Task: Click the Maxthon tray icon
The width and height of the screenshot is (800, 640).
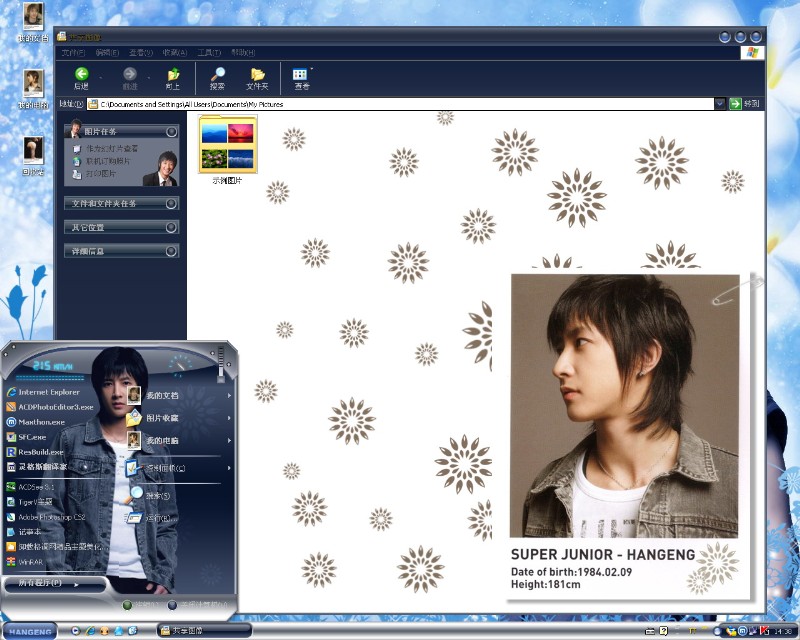Action: click(742, 632)
